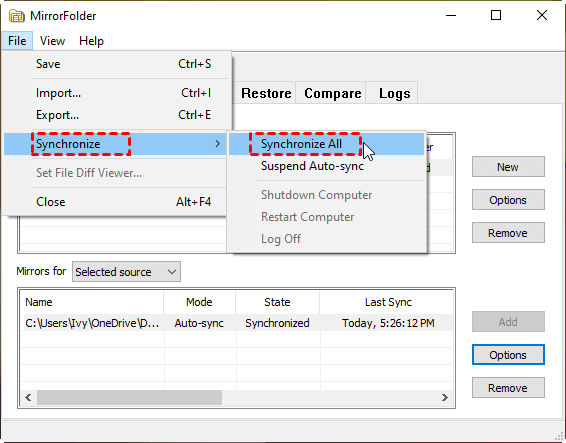The width and height of the screenshot is (566, 443).
Task: Click the New source button
Action: (508, 167)
